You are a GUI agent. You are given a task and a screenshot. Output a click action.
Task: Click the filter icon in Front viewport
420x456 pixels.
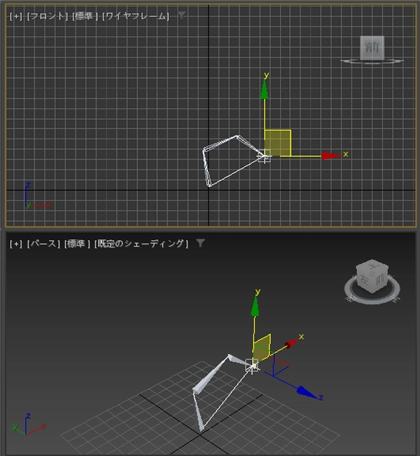click(181, 15)
